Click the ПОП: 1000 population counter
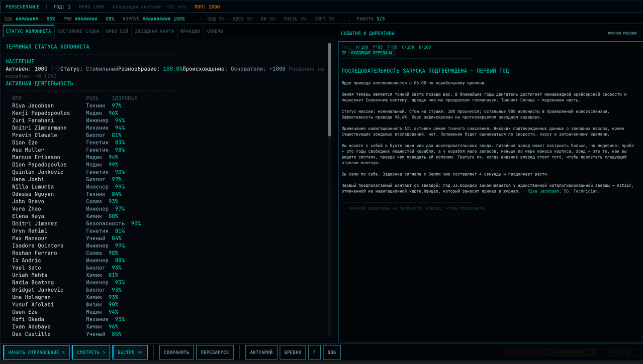 pyautogui.click(x=207, y=7)
